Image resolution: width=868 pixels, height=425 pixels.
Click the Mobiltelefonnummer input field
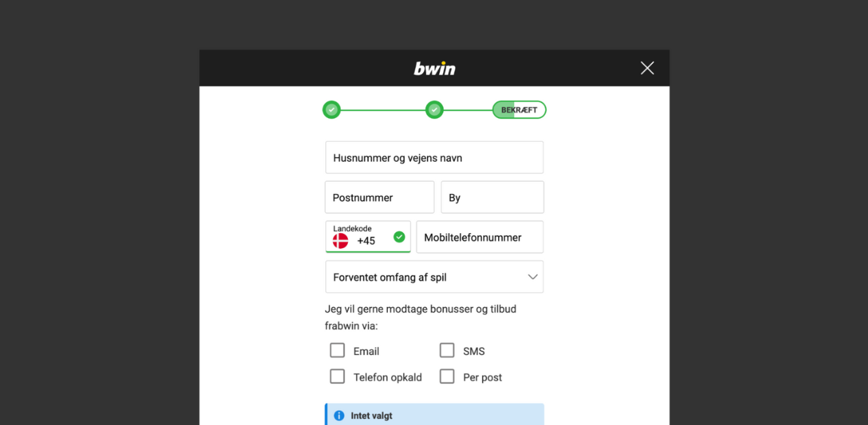tap(480, 237)
